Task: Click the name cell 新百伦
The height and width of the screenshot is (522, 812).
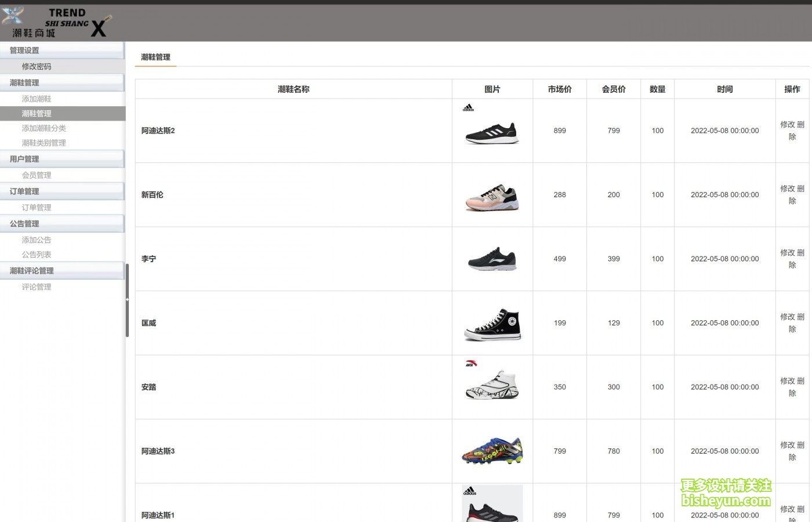Action: pyautogui.click(x=153, y=195)
